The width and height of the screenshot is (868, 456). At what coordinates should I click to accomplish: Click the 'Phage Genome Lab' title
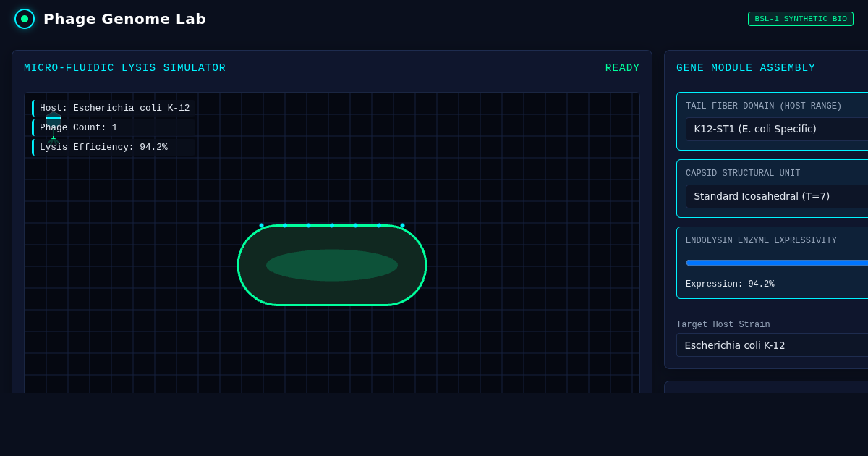tap(124, 19)
